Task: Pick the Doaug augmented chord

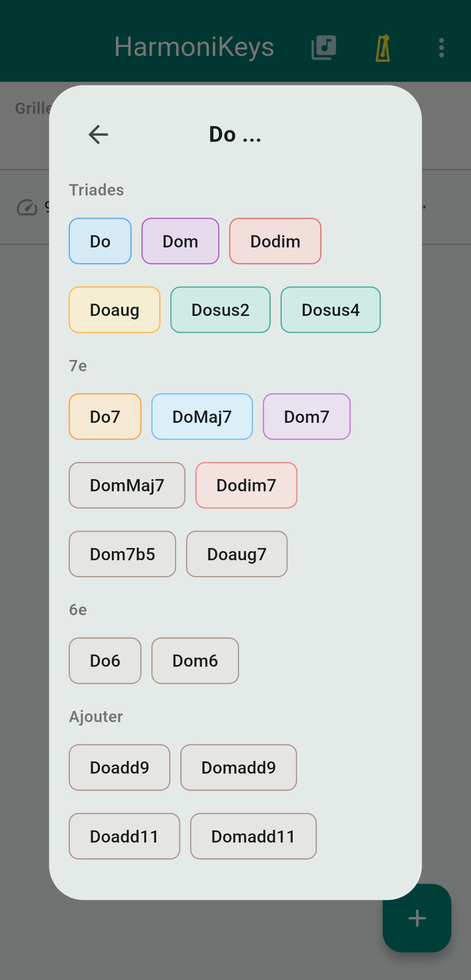Action: coord(114,310)
